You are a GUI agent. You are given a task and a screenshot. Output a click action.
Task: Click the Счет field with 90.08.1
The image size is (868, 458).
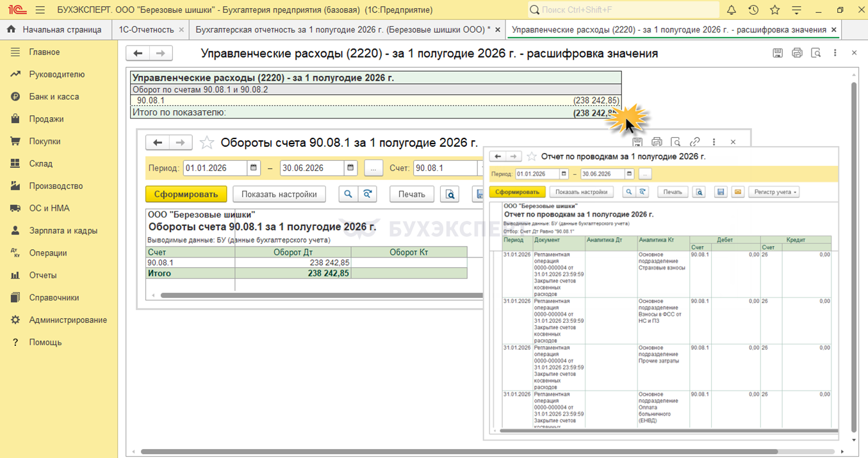coord(447,168)
